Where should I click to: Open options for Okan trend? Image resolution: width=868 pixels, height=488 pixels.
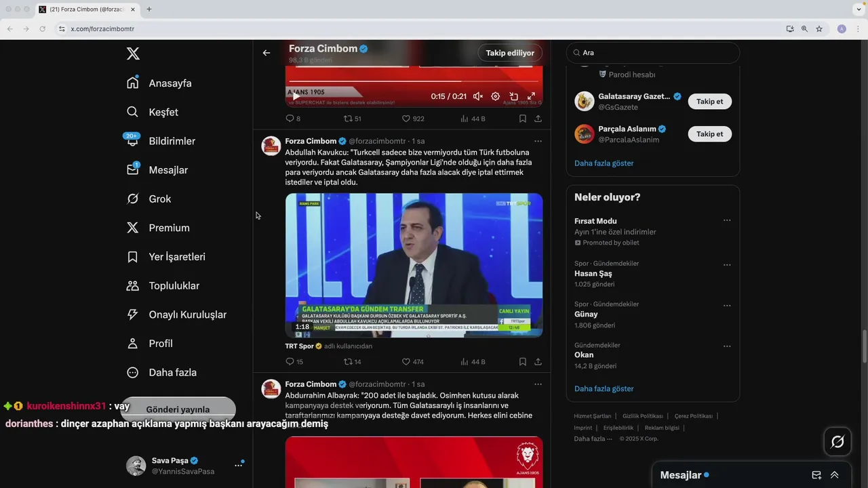[x=727, y=346]
